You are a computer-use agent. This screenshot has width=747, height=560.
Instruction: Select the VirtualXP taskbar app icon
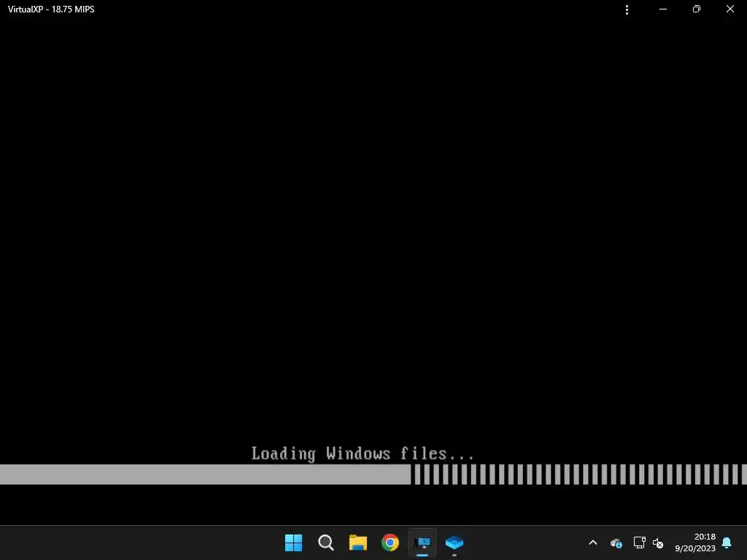click(x=422, y=542)
